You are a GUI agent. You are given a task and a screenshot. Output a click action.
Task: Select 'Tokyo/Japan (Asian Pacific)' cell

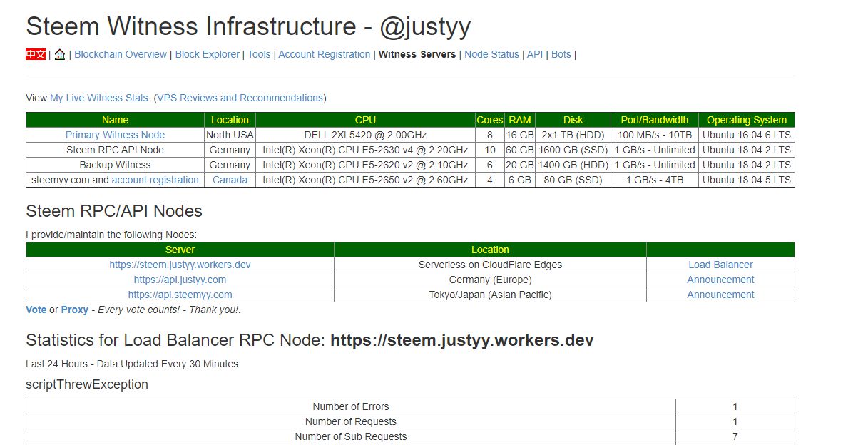click(490, 295)
